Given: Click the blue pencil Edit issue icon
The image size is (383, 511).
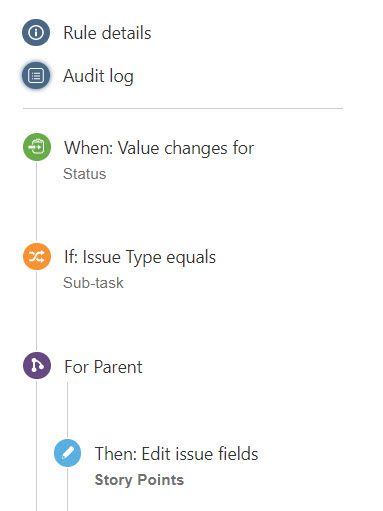Looking at the screenshot, I should click(67, 453).
